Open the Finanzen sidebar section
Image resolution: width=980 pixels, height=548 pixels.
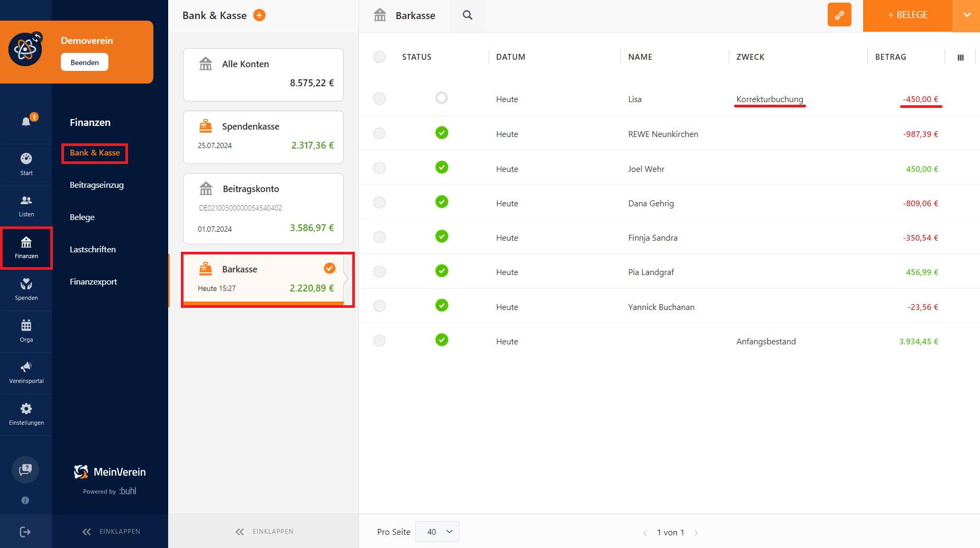[26, 248]
